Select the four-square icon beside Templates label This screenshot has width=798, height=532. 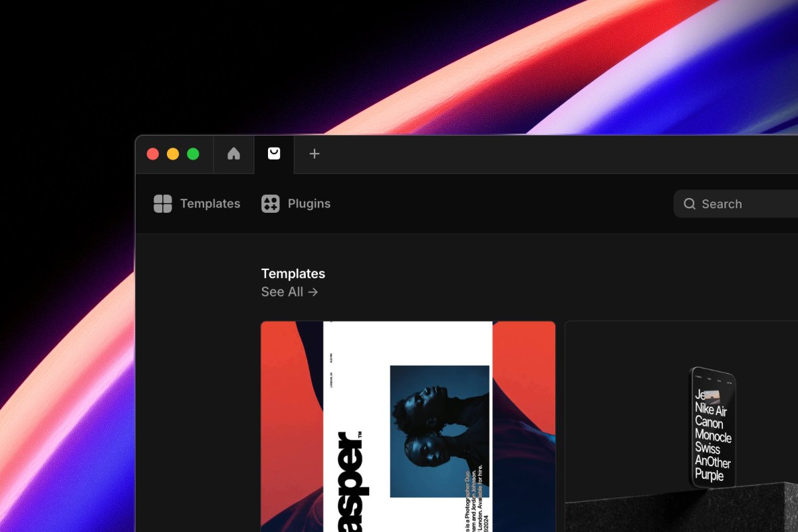coord(162,203)
